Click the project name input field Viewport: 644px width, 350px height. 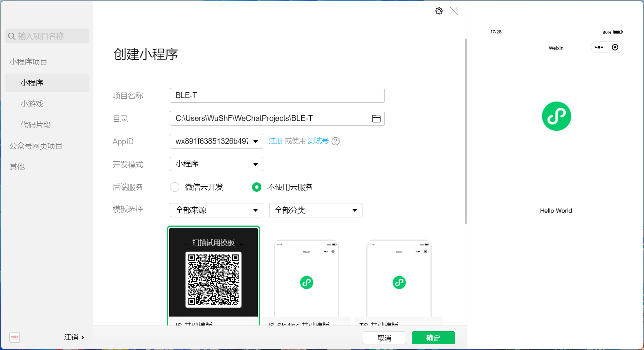277,95
